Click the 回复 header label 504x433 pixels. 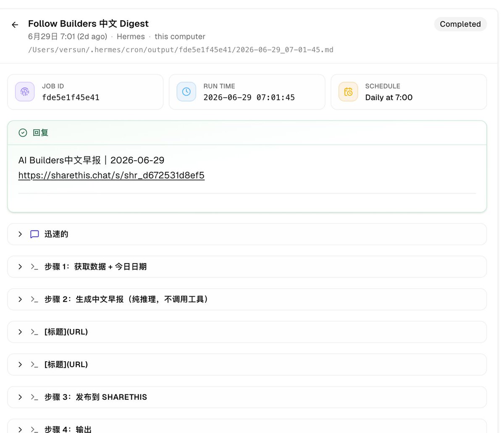[41, 133]
